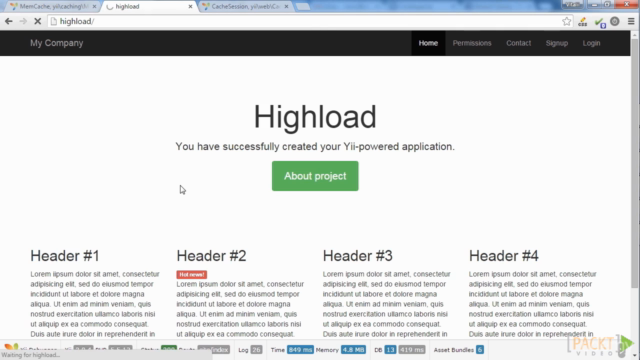This screenshot has height=360, width=640.
Task: Open the Time 849 ms debug panel
Action: (x=292, y=350)
